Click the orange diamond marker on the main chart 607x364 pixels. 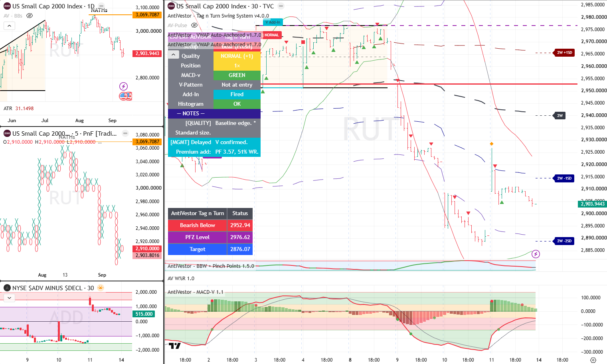pos(492,144)
